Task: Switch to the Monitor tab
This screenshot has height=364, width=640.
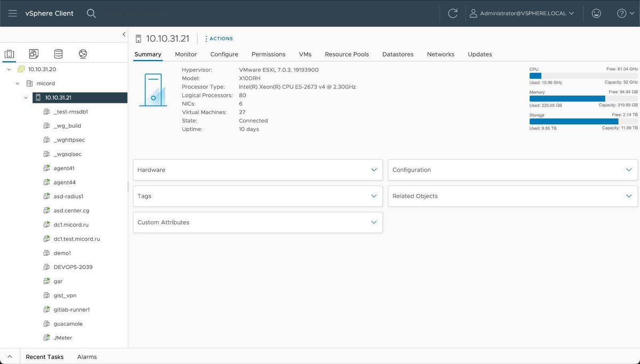Action: click(x=186, y=54)
